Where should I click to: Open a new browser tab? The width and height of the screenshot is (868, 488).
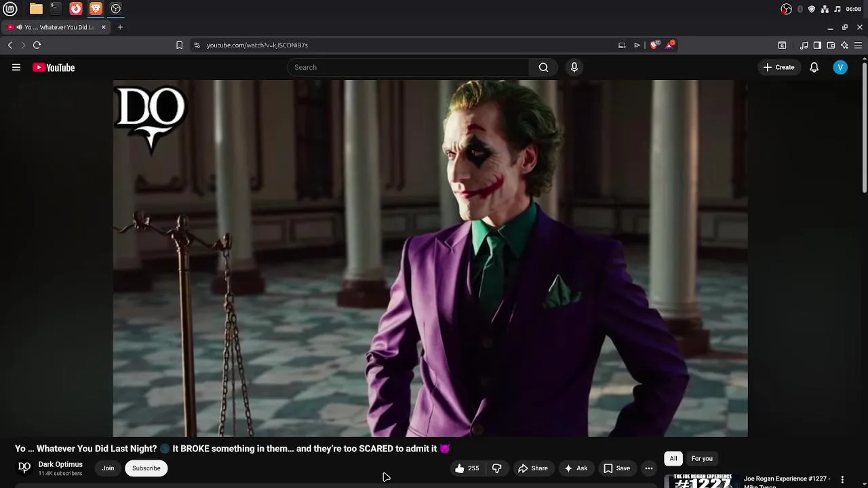tap(120, 27)
